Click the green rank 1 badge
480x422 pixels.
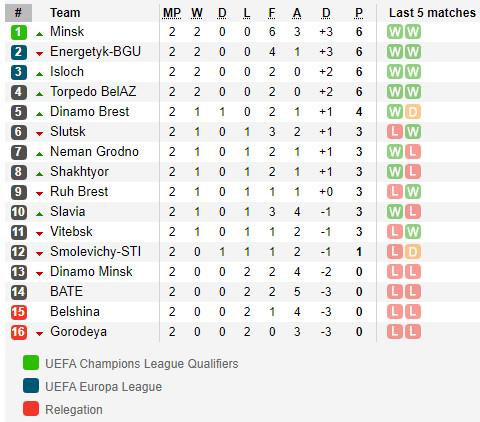[x=19, y=32]
